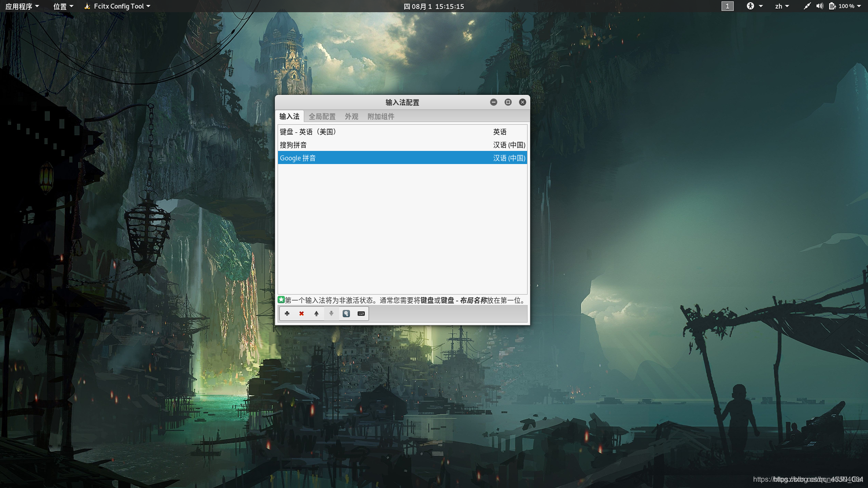
Task: Open 位置 menu in top bar
Action: [x=63, y=6]
